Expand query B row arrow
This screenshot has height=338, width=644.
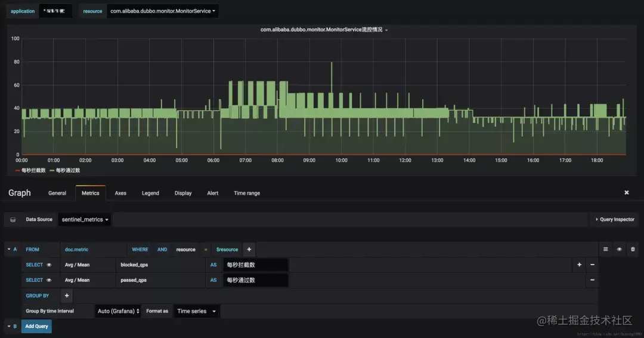tap(9, 327)
